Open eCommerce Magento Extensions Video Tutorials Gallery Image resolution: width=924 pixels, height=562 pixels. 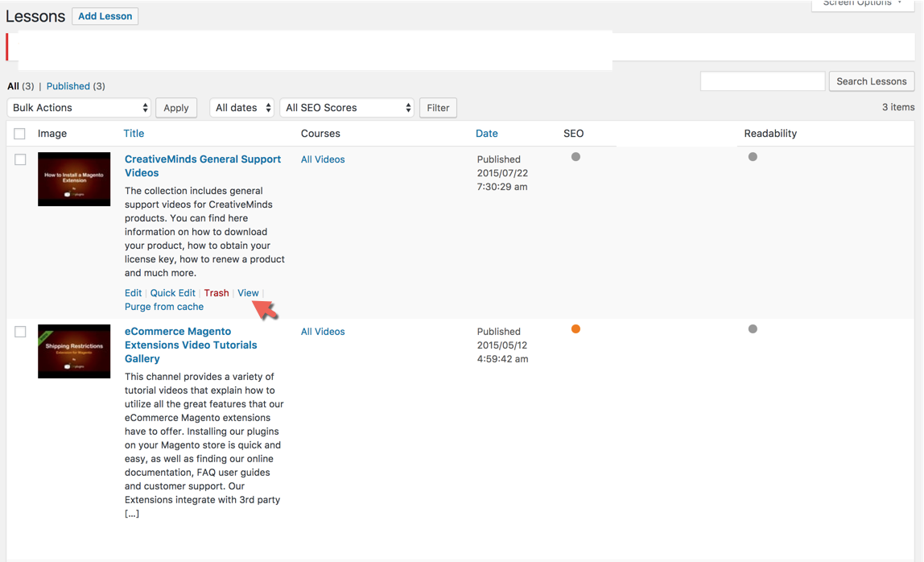coord(191,345)
